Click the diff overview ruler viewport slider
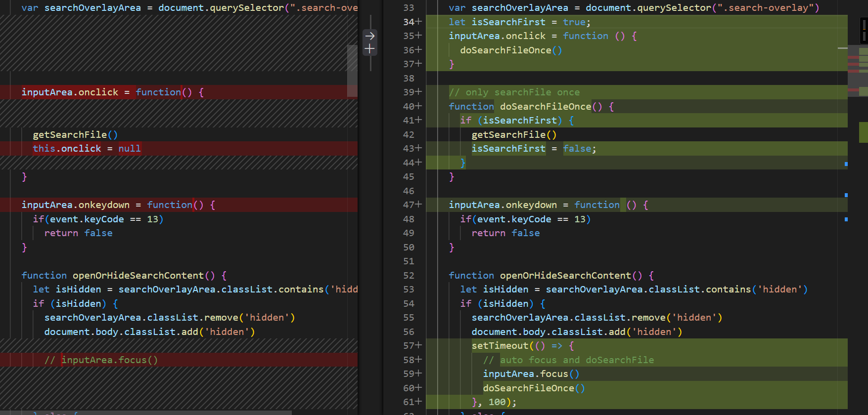 [x=858, y=72]
